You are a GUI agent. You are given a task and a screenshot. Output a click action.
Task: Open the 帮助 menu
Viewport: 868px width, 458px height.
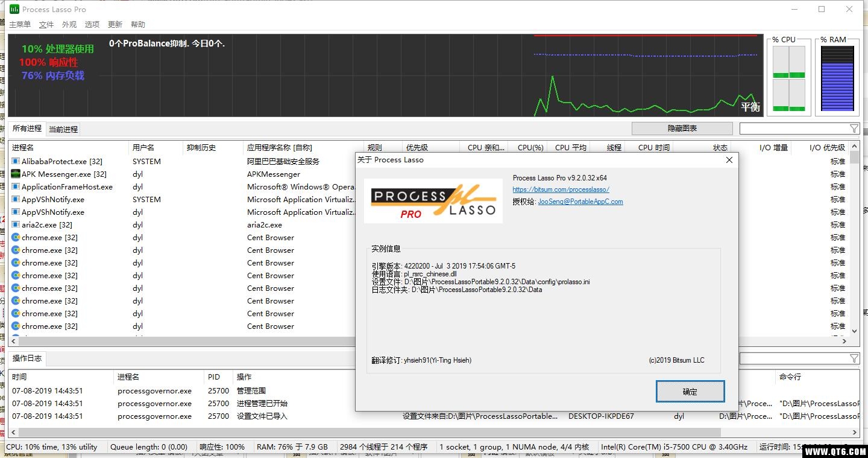(x=138, y=25)
